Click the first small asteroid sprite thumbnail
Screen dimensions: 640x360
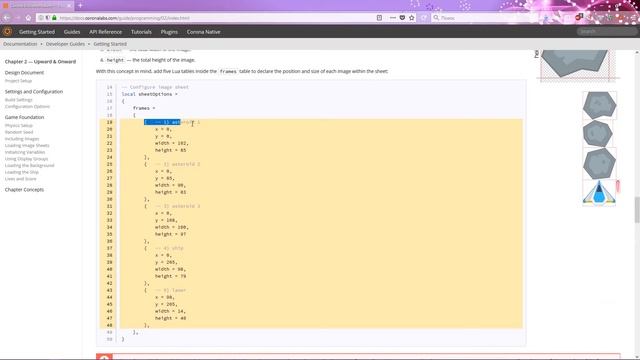tap(599, 105)
